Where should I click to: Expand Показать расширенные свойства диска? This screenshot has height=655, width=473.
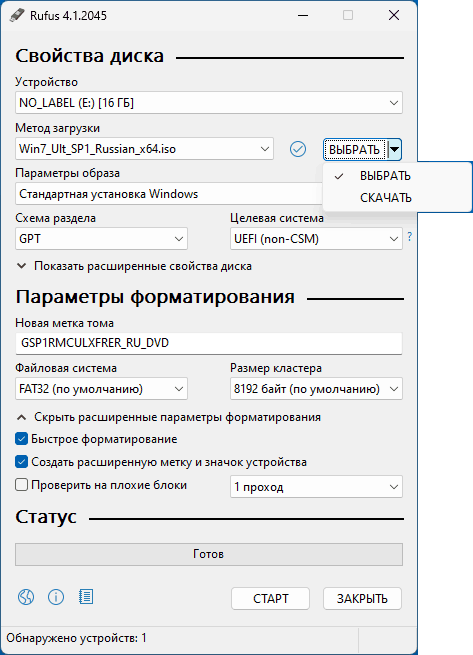(134, 266)
